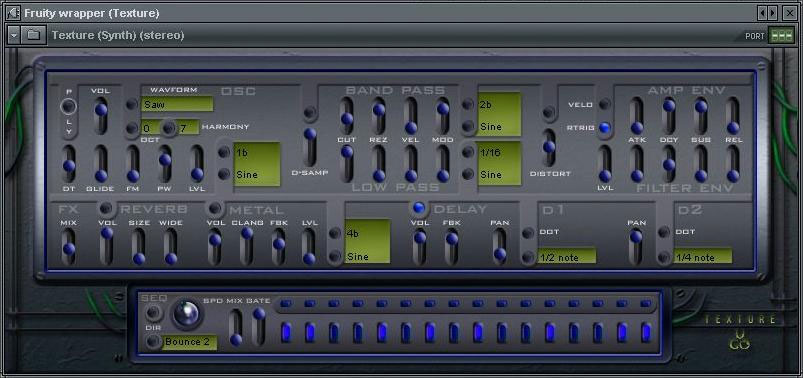
Task: Adjust the band pass MOD slider
Action: click(x=443, y=116)
